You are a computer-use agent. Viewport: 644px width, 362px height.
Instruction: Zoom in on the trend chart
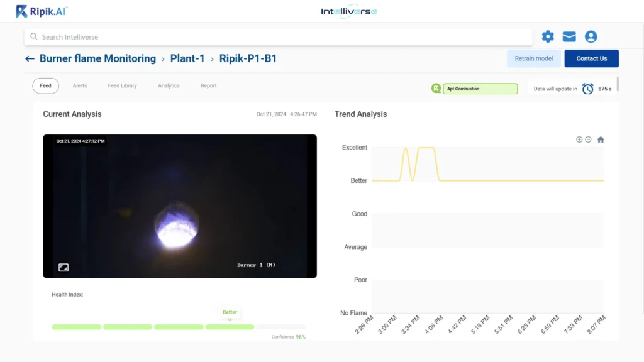click(579, 140)
